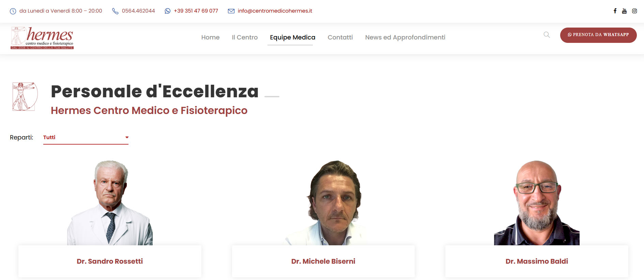Click info@centromedicohermes.it email link
The image size is (644, 280).
click(275, 11)
